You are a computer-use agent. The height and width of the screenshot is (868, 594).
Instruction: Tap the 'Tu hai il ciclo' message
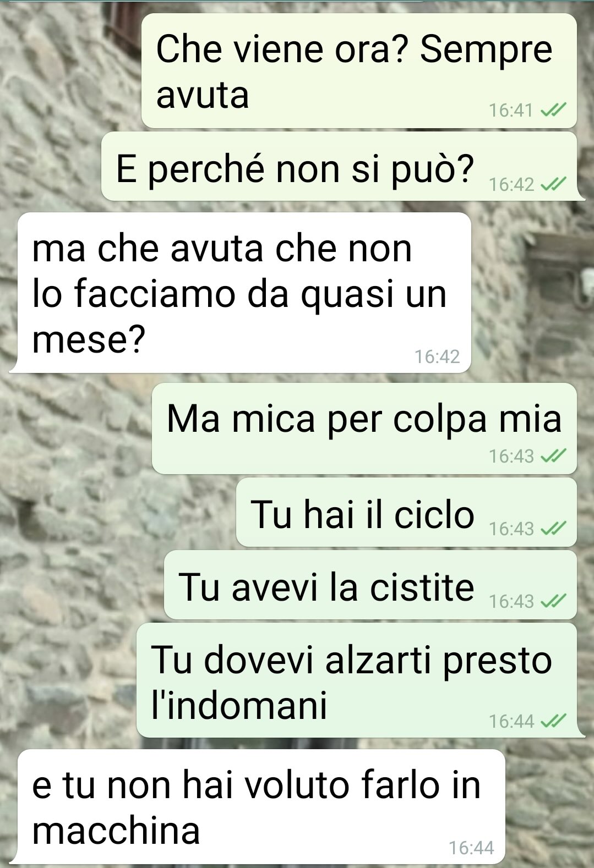click(x=406, y=512)
